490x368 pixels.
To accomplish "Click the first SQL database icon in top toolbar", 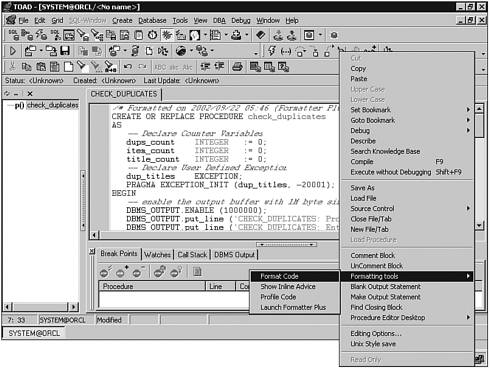I will pos(14,35).
